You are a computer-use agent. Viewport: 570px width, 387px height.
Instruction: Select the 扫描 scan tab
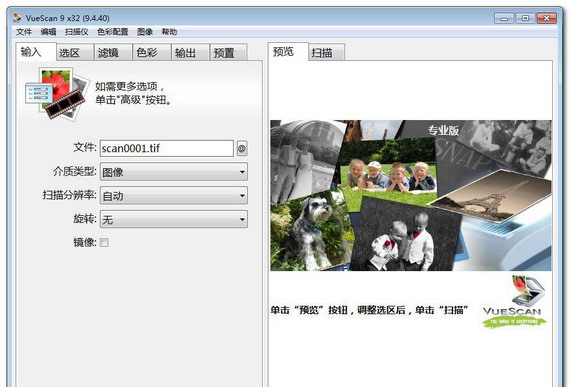(x=326, y=53)
